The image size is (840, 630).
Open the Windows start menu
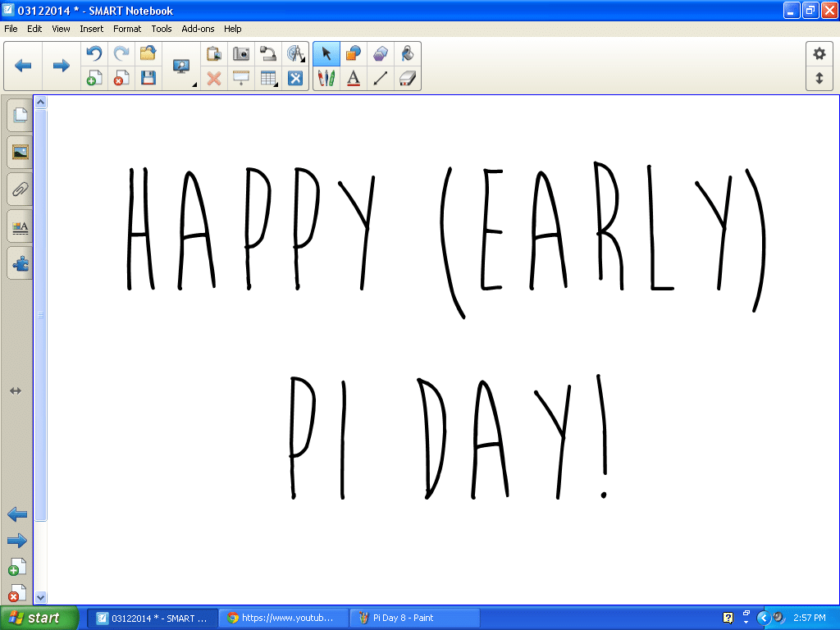coord(39,618)
